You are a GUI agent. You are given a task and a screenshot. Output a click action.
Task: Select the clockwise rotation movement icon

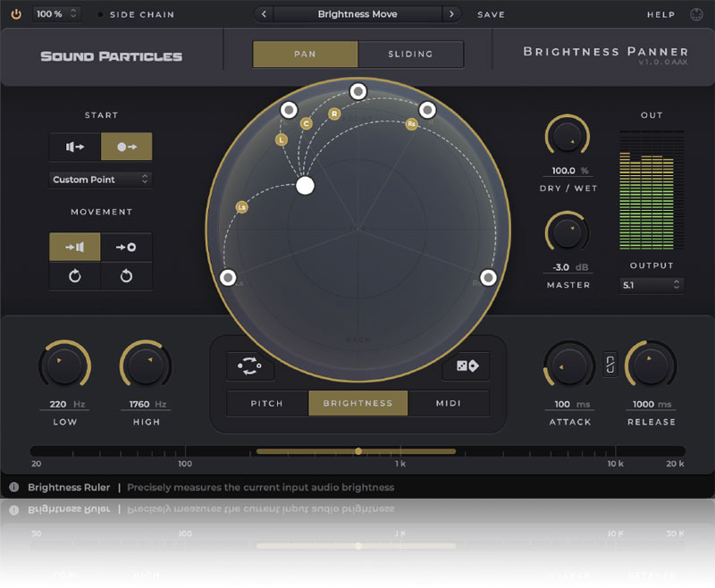[75, 276]
